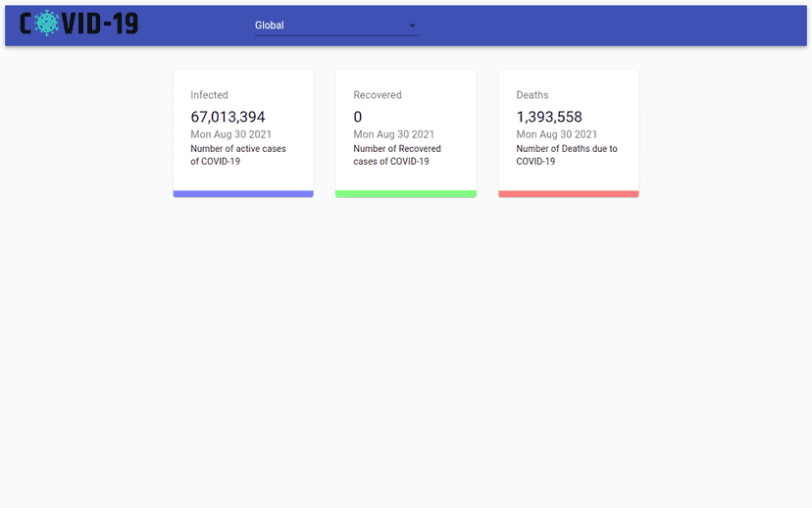Click the infected count 67,013,394

228,117
